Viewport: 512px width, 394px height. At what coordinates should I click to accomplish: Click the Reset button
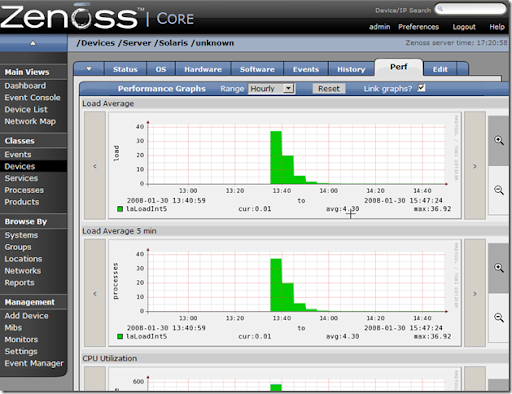(329, 89)
